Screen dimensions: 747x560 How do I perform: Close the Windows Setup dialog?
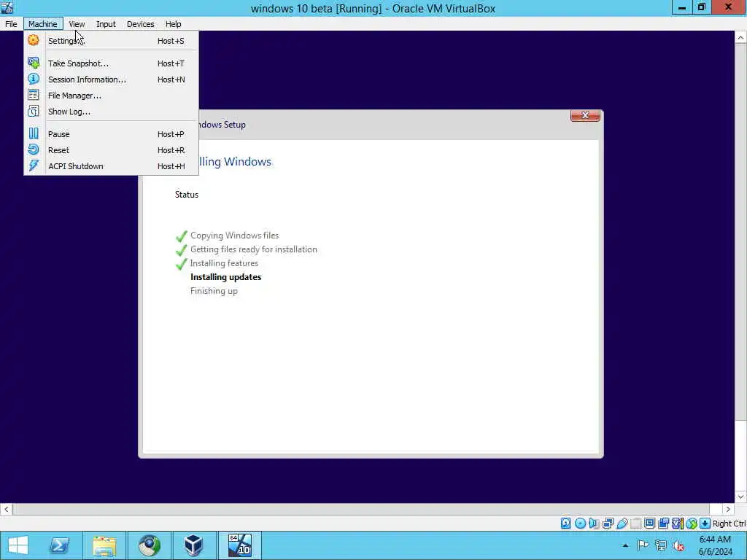click(585, 115)
